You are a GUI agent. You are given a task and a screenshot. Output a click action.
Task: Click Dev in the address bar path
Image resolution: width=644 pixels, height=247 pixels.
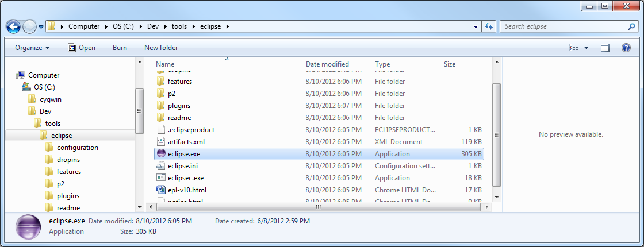[x=152, y=26]
